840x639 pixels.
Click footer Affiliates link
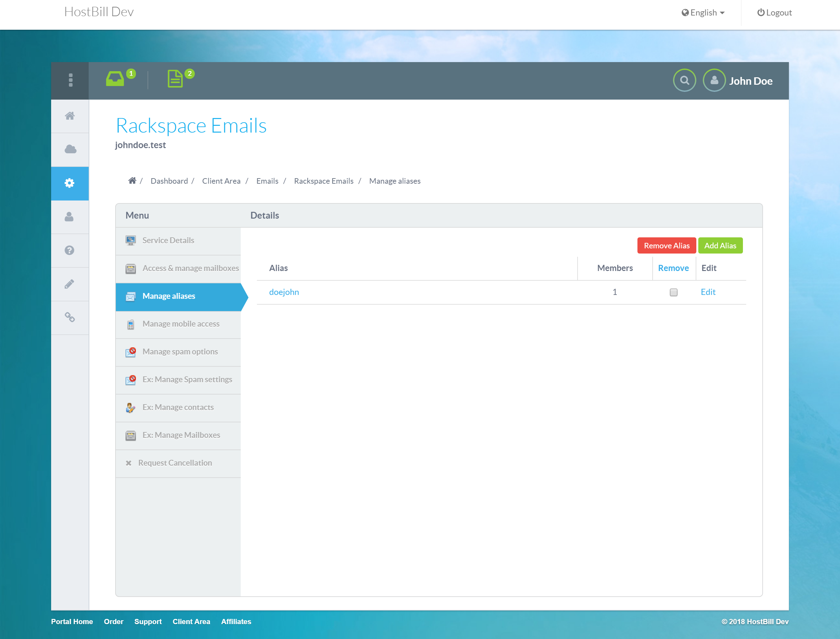[x=236, y=622]
